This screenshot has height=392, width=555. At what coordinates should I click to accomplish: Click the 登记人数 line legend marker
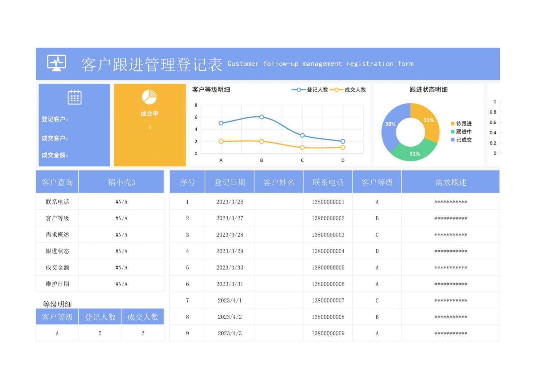[299, 90]
